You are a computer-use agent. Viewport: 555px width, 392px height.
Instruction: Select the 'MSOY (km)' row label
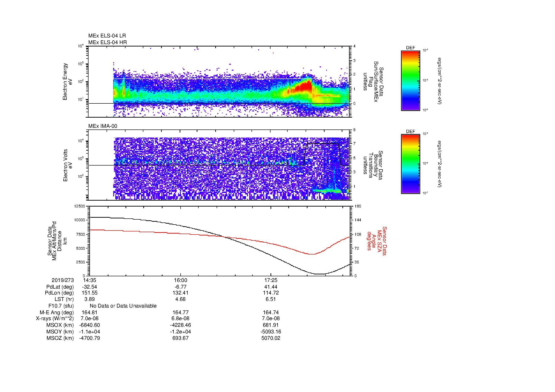point(60,332)
